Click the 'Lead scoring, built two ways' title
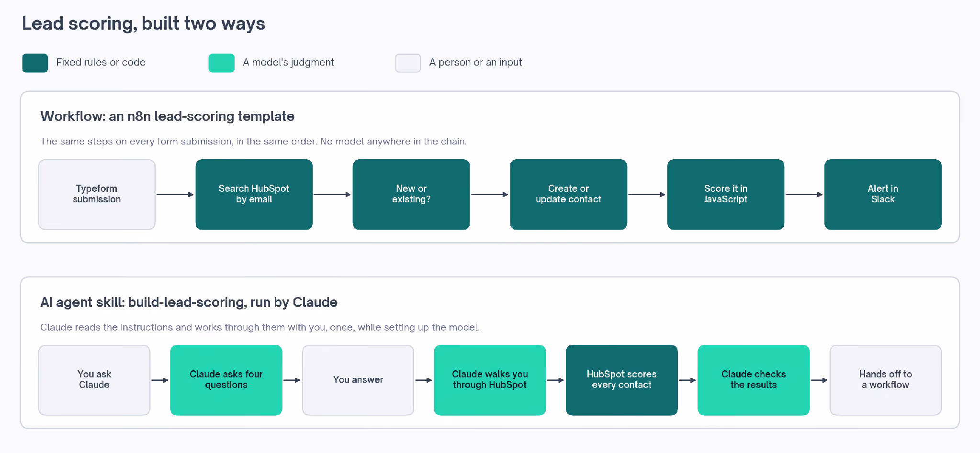Image resolution: width=980 pixels, height=453 pixels. [x=144, y=23]
